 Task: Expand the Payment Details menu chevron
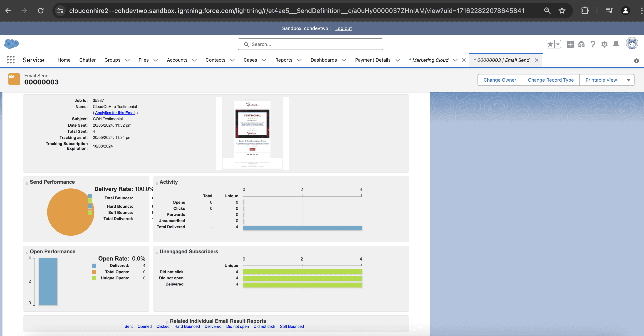397,60
